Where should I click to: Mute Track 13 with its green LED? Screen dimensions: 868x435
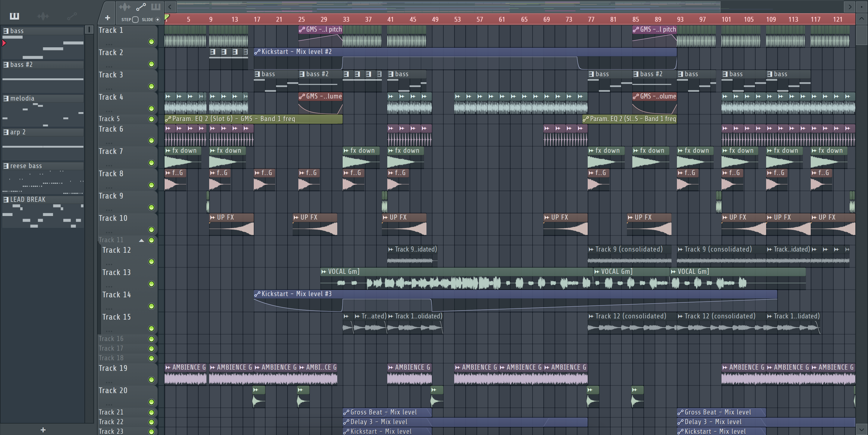pyautogui.click(x=152, y=284)
